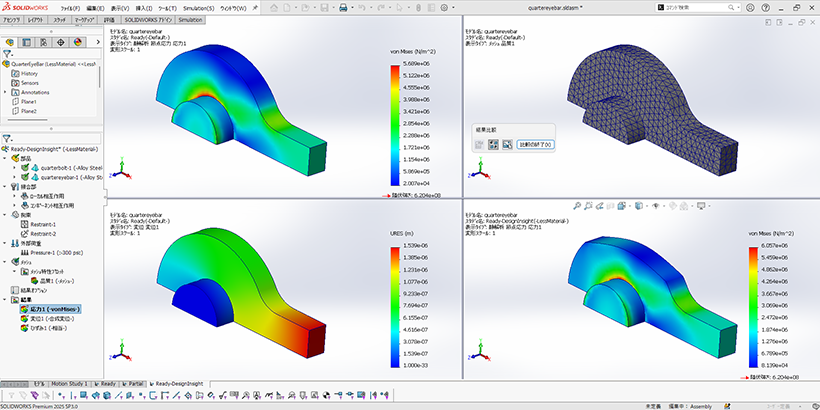The width and height of the screenshot is (820, 410).
Task: Click the von Mises color legend in the top-left view
Action: (x=397, y=121)
